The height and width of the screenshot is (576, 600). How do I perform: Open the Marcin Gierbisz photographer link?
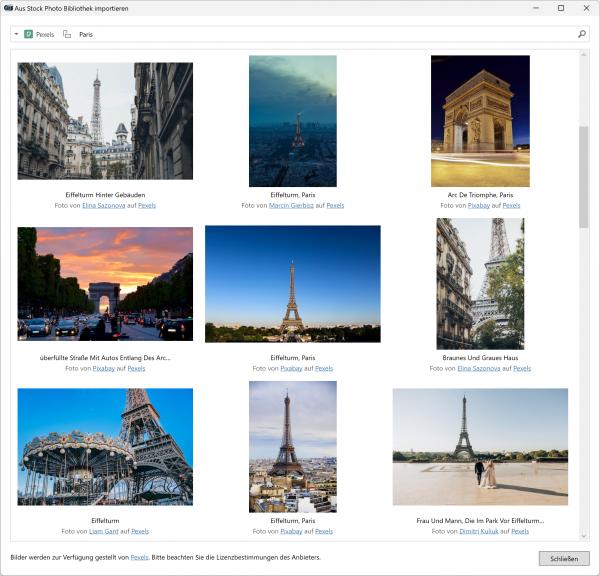(291, 205)
